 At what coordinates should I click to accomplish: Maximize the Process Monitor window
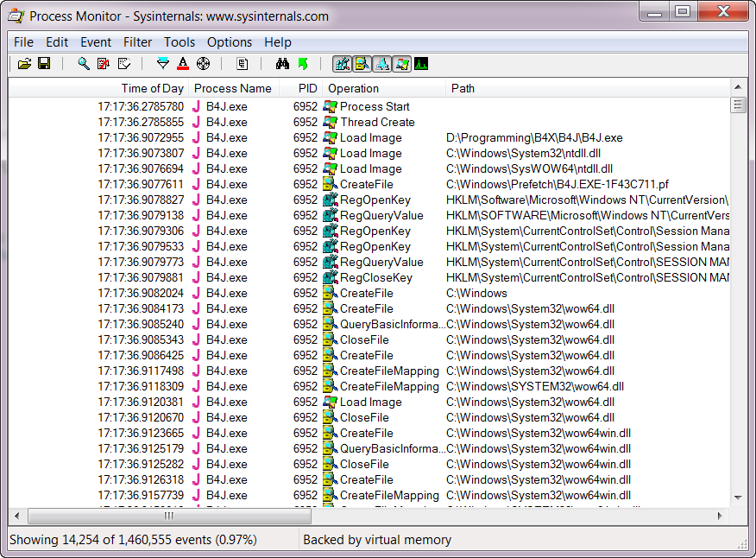pyautogui.click(x=683, y=11)
